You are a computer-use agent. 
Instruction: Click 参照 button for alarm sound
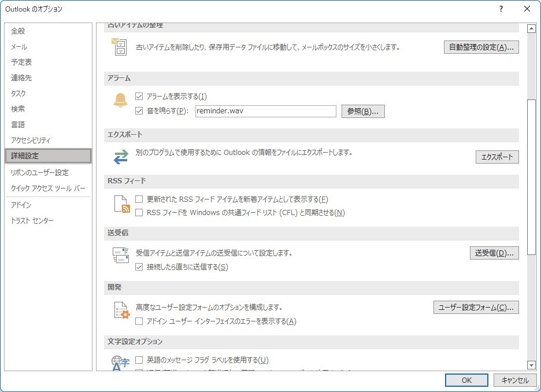coord(363,111)
